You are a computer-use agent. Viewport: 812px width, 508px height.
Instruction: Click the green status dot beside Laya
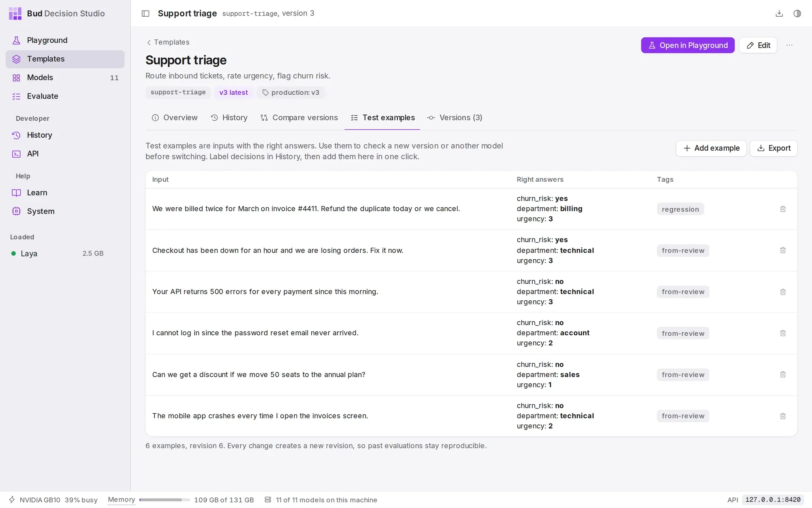point(13,254)
